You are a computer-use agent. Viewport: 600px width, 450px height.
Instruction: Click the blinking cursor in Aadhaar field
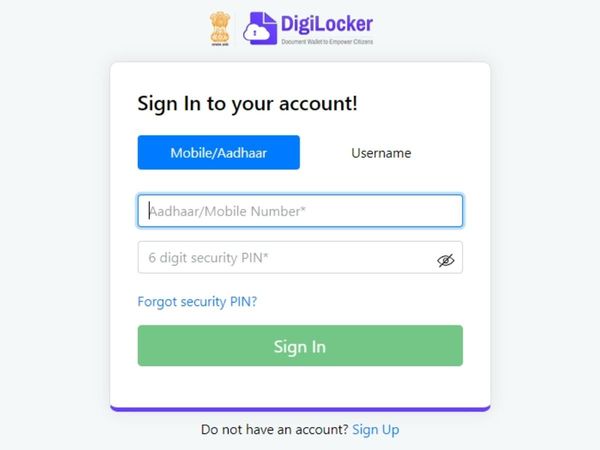click(x=149, y=211)
